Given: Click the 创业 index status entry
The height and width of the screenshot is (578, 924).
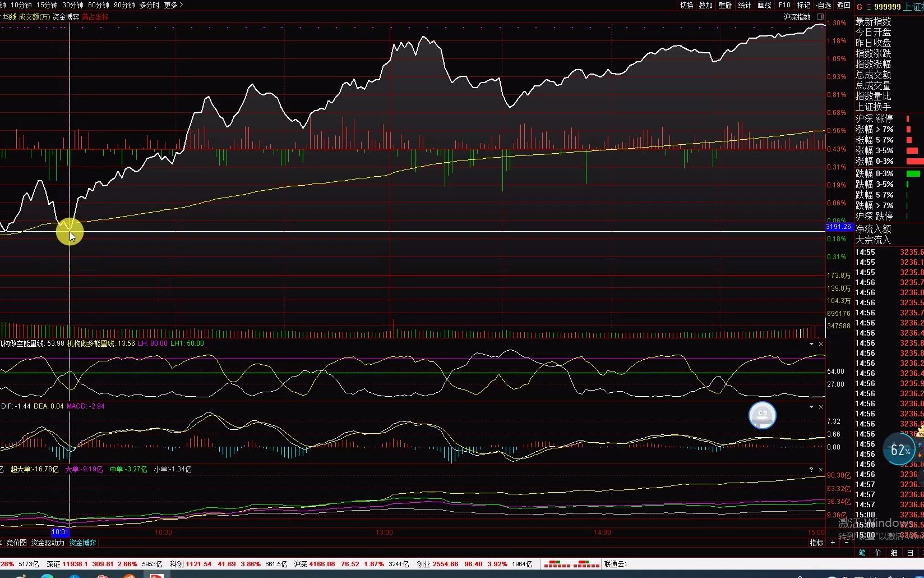Looking at the screenshot, I should (x=474, y=564).
